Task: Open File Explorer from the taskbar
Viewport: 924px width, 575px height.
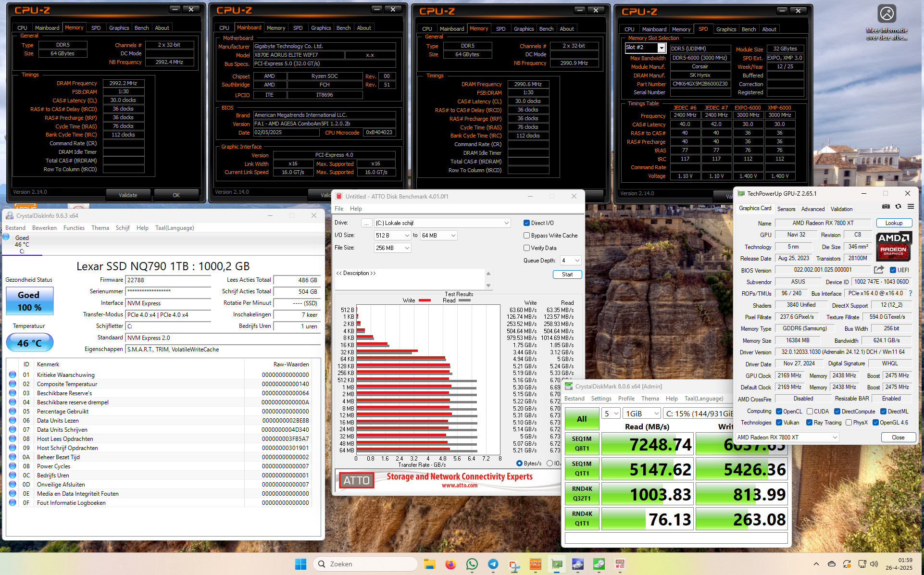Action: coord(429,564)
